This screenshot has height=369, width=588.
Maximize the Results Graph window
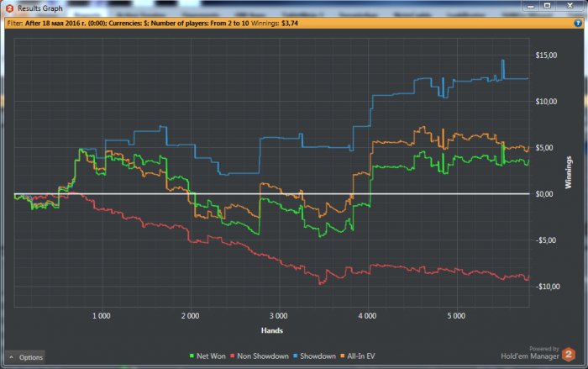click(x=547, y=6)
